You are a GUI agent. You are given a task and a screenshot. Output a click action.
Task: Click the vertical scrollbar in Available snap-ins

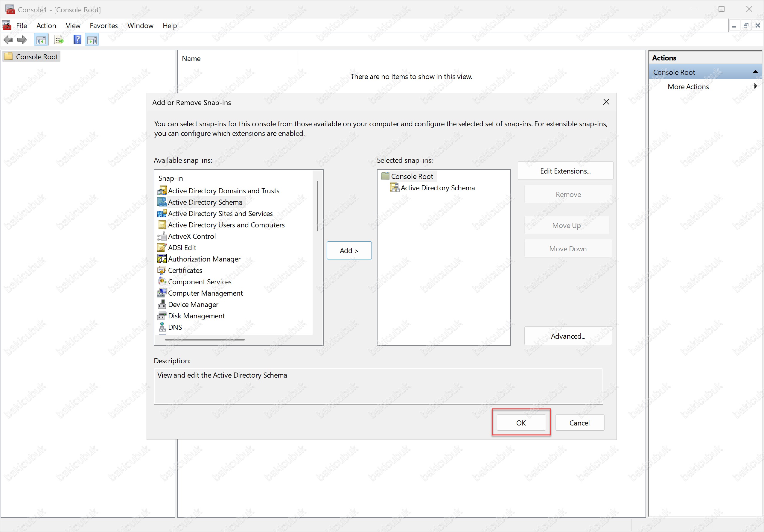pyautogui.click(x=317, y=206)
